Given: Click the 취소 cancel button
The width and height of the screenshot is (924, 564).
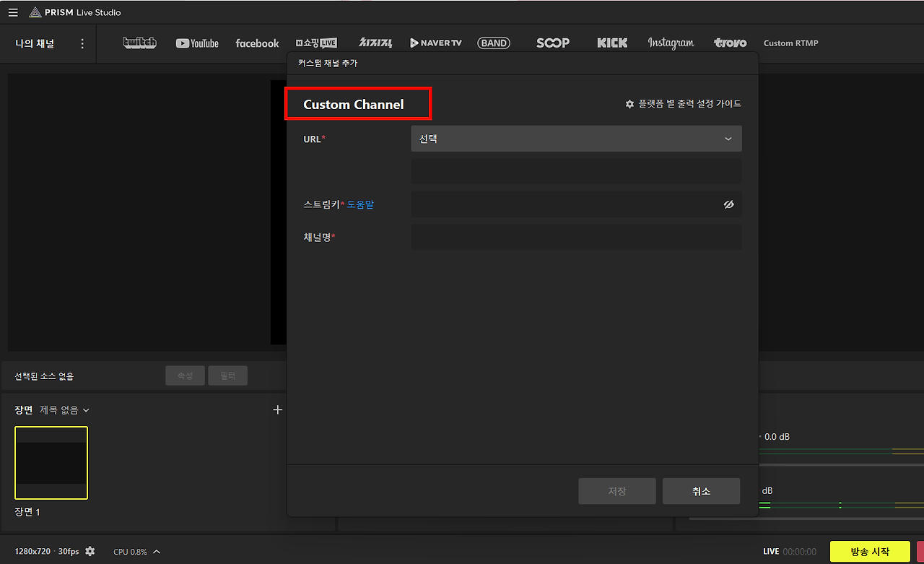Looking at the screenshot, I should [x=701, y=491].
